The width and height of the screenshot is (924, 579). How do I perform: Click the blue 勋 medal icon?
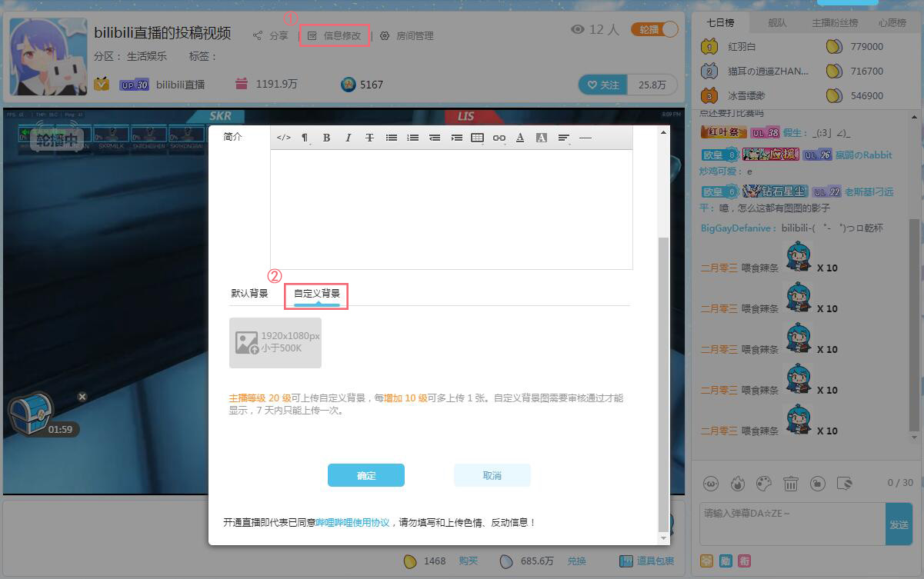[726, 561]
